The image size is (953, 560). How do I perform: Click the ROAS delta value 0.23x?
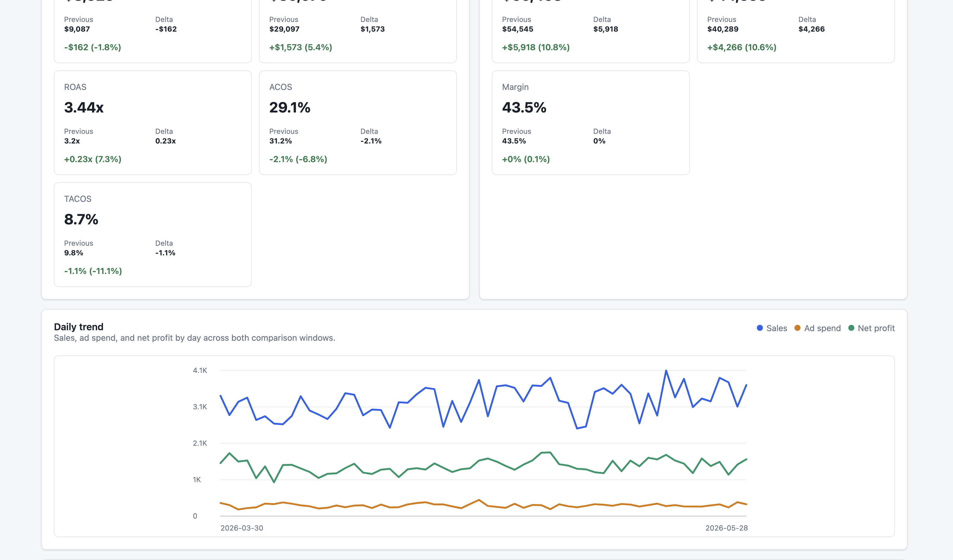tap(166, 141)
